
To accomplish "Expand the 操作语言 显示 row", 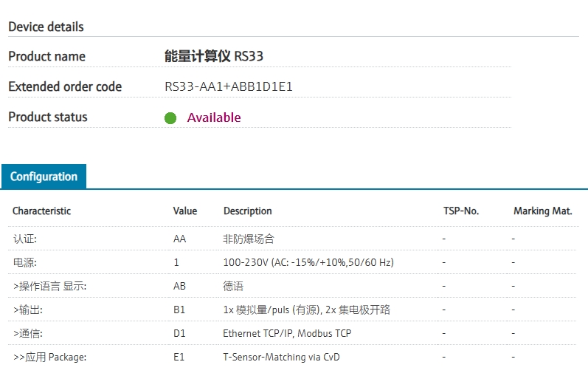I will click(50, 286).
